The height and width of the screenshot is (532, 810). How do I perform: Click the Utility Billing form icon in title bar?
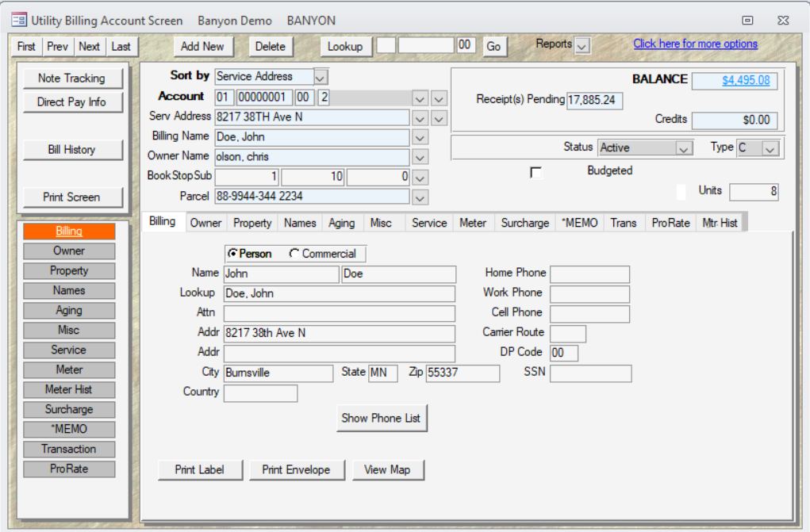click(x=19, y=20)
